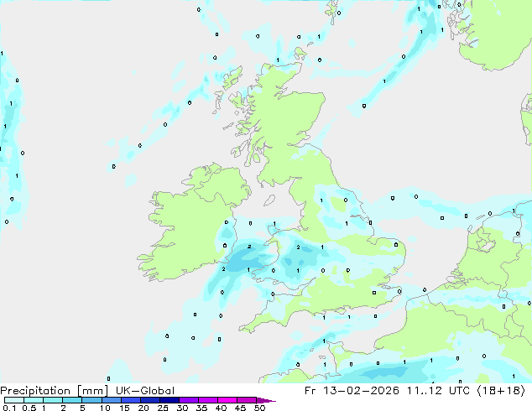Pick the 15–20 mm legend color box
This screenshot has height=411, width=532.
coord(130,400)
